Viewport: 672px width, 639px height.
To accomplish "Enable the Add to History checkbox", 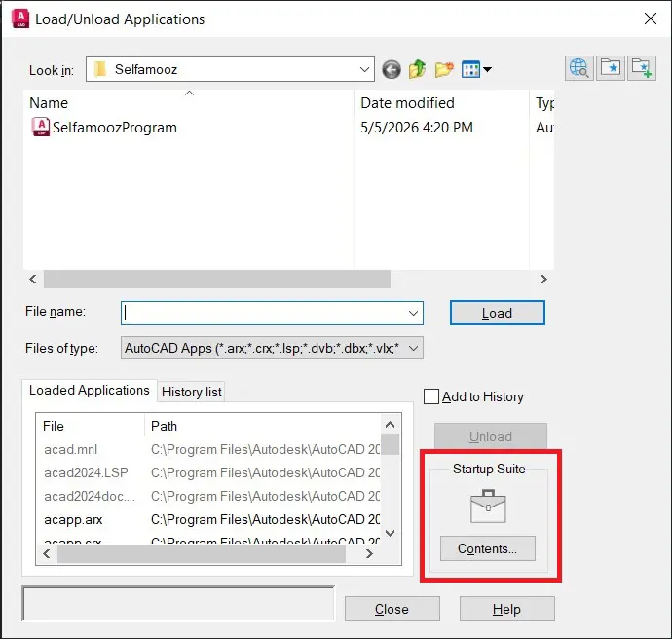I will [431, 396].
